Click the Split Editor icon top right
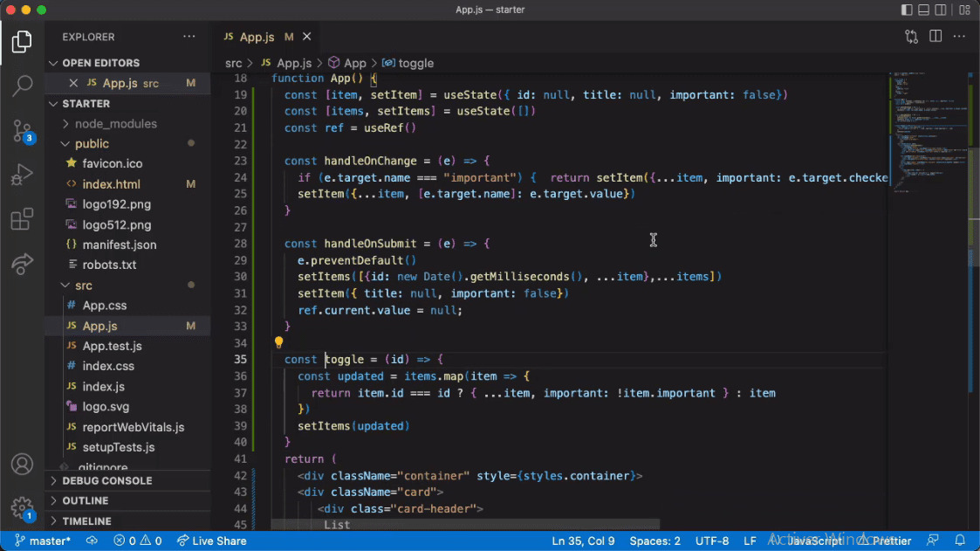Screen dimensions: 980x551 pos(935,37)
